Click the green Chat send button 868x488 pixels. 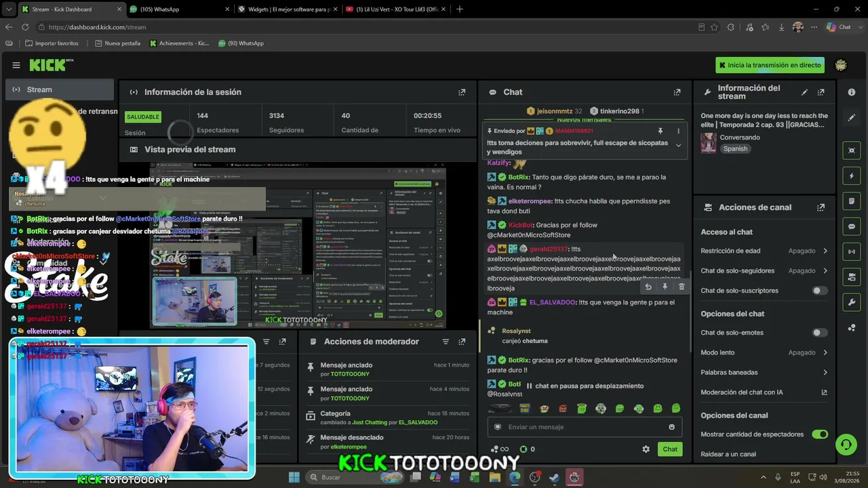click(670, 449)
